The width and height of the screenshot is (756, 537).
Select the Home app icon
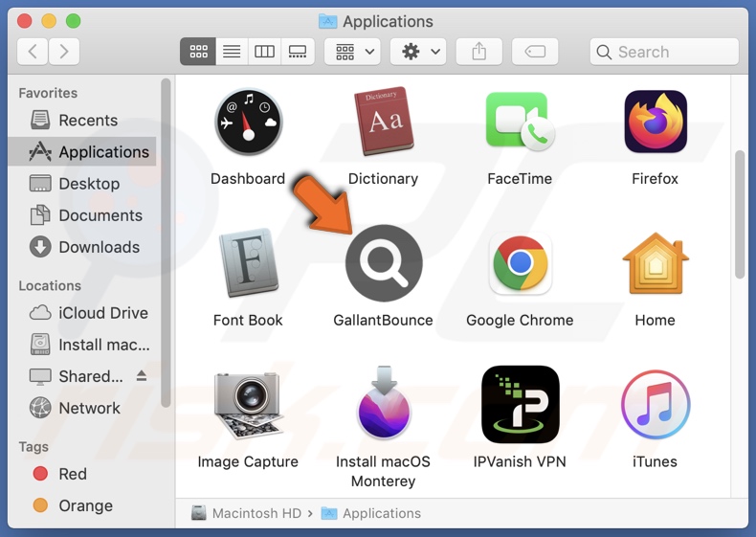click(656, 263)
